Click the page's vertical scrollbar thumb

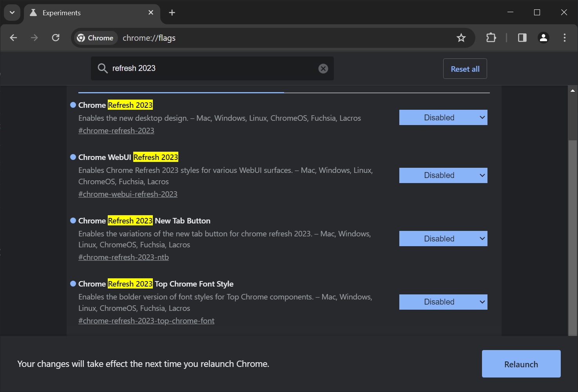click(x=573, y=237)
